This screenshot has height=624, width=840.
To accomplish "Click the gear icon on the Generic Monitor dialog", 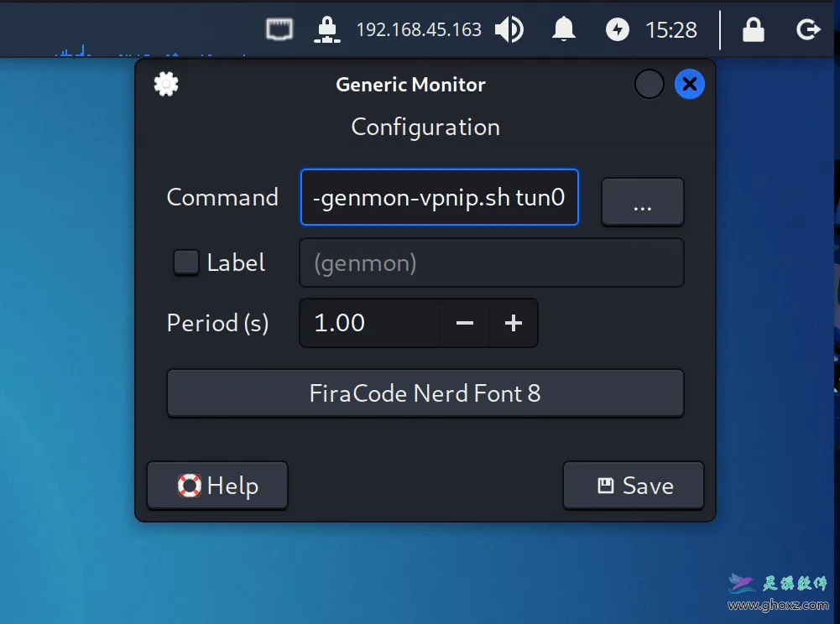I will coord(165,84).
